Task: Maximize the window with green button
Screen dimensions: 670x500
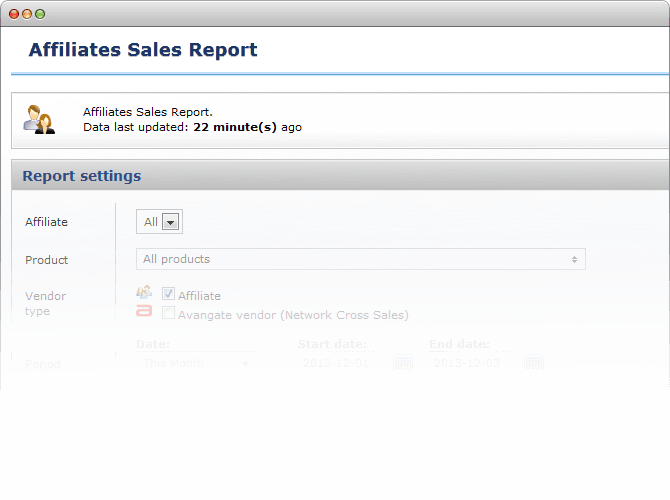Action: click(40, 14)
